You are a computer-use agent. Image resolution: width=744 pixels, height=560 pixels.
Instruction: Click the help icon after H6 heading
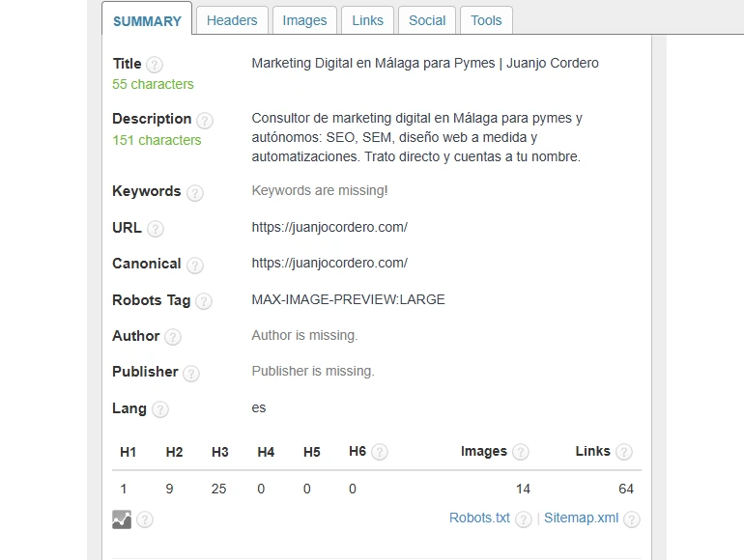[x=379, y=452]
